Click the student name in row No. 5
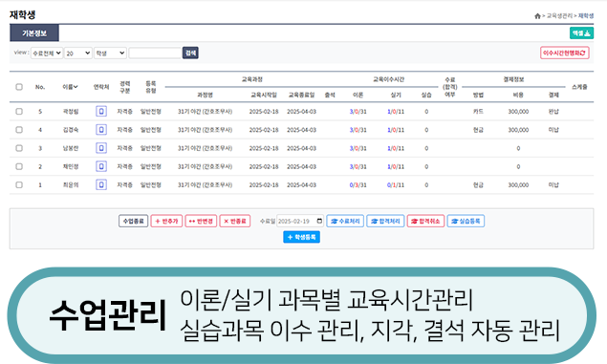The image size is (607, 364). [x=71, y=112]
